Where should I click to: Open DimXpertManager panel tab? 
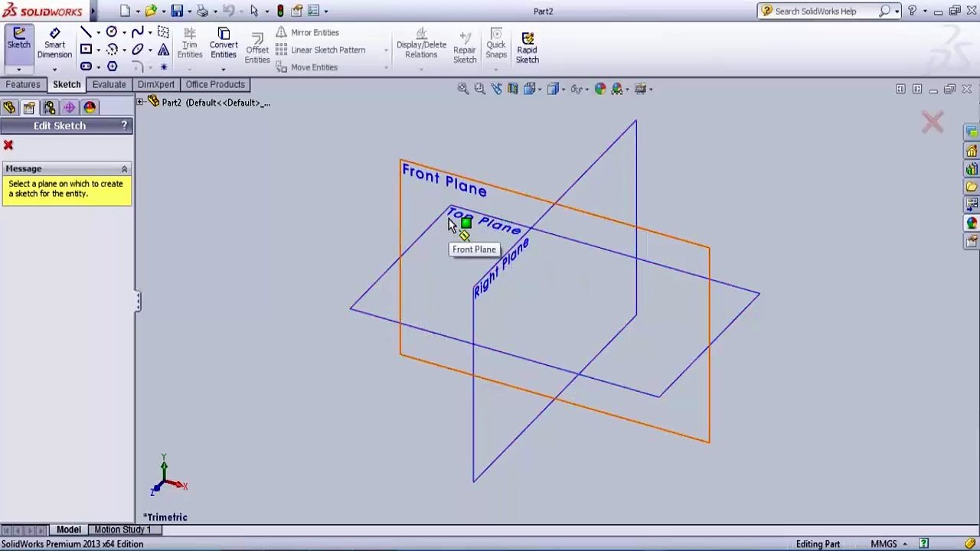click(x=69, y=108)
